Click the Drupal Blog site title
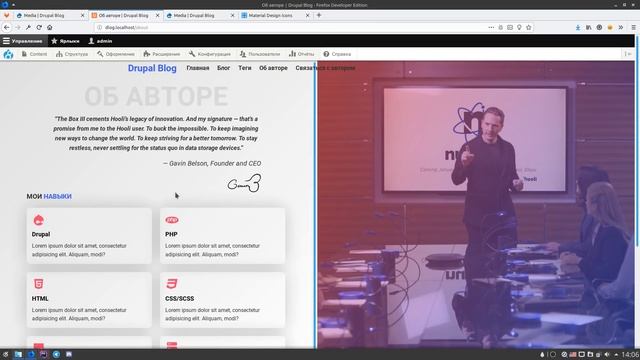The width and height of the screenshot is (640, 360). (x=152, y=68)
